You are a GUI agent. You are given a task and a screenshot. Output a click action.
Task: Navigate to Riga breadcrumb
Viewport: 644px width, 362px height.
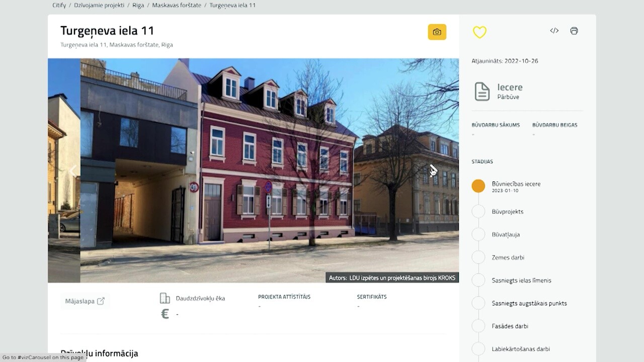coord(138,5)
